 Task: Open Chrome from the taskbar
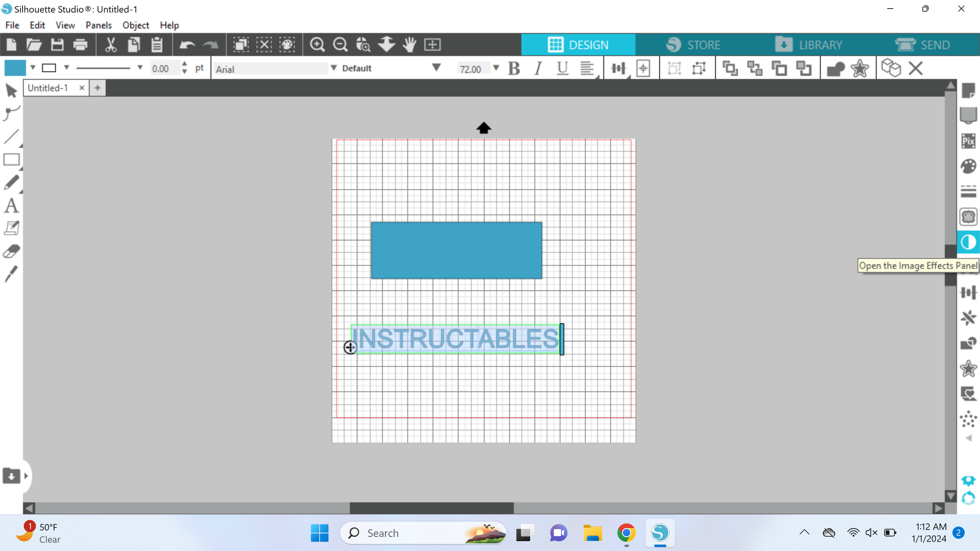pos(626,533)
